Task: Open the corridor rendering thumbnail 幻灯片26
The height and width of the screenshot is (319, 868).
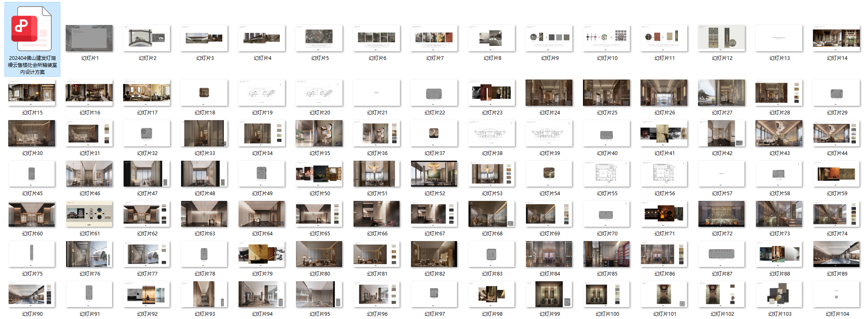Action: point(664,93)
